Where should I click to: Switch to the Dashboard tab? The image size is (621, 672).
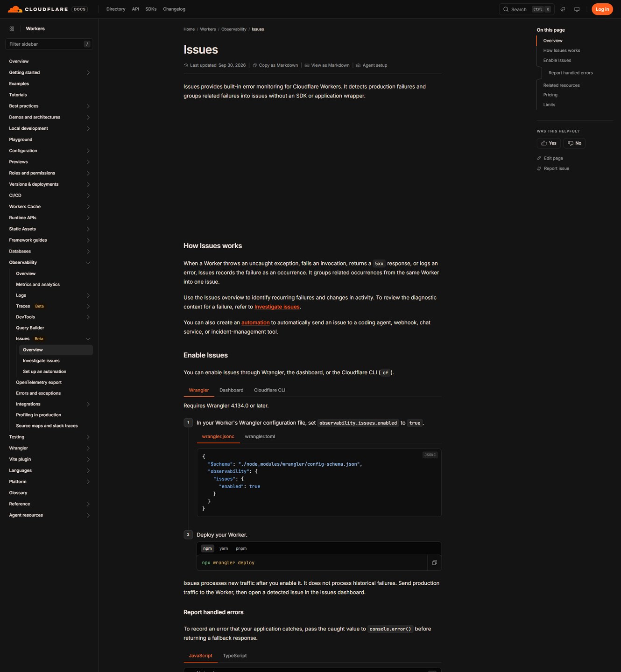coord(231,390)
